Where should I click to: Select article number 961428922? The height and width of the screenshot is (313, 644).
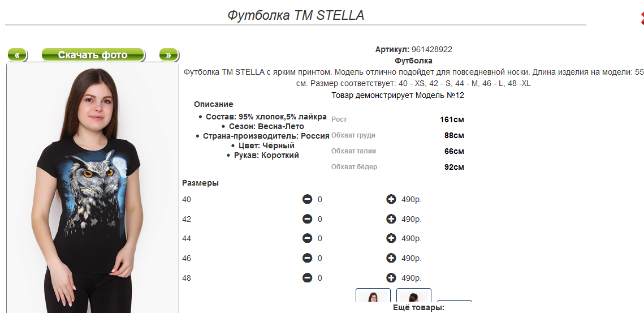(431, 49)
